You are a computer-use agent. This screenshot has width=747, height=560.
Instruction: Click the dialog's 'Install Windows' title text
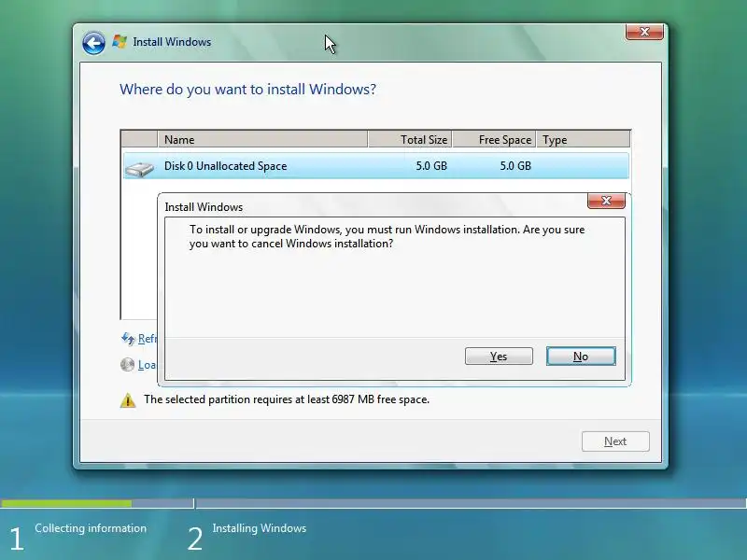204,207
